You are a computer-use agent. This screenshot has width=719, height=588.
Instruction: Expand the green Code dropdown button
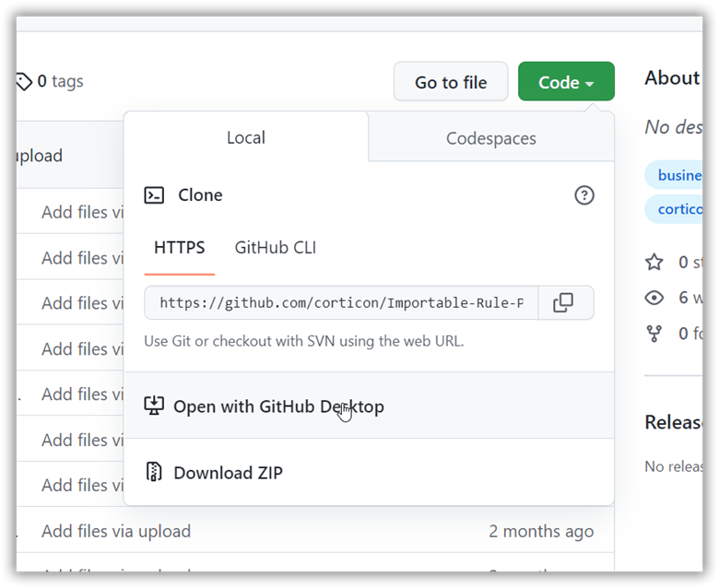(x=566, y=82)
